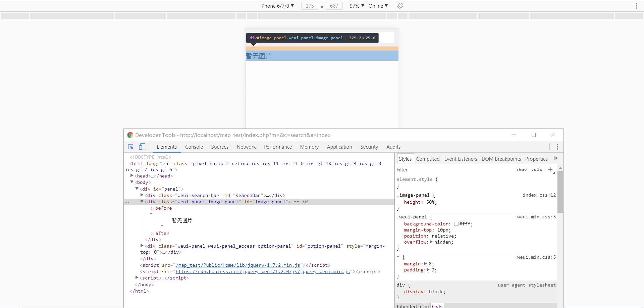The height and width of the screenshot is (308, 644).
Task: Expand the padding shorthand triangle
Action: coord(428,270)
